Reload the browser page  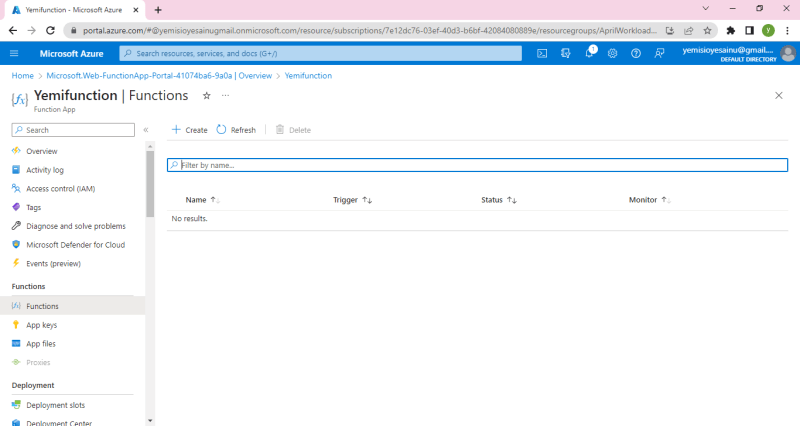click(50, 31)
